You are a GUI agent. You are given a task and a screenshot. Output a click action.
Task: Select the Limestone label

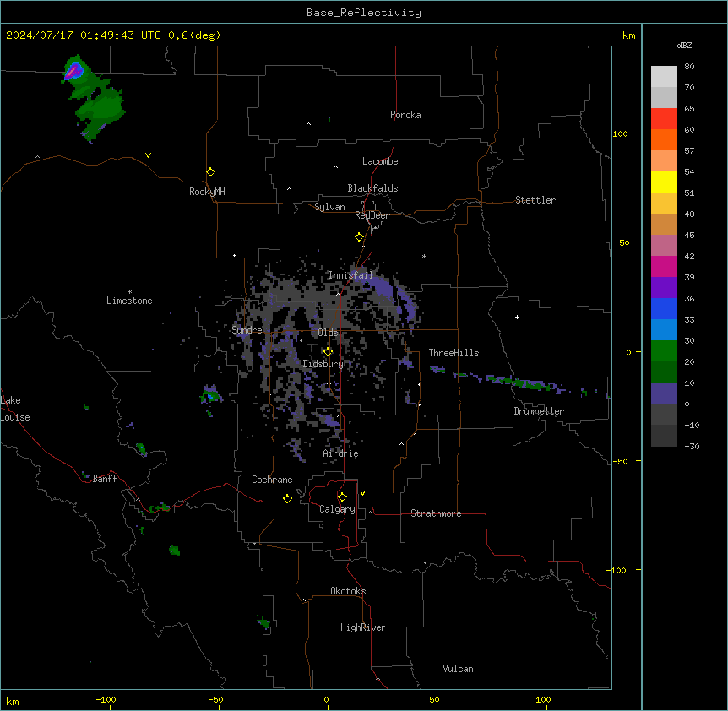pos(129,301)
